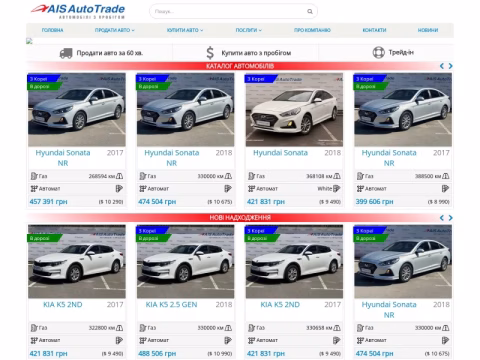Click the 'З Кореї' badge on white Sonata card

pyautogui.click(x=260, y=79)
